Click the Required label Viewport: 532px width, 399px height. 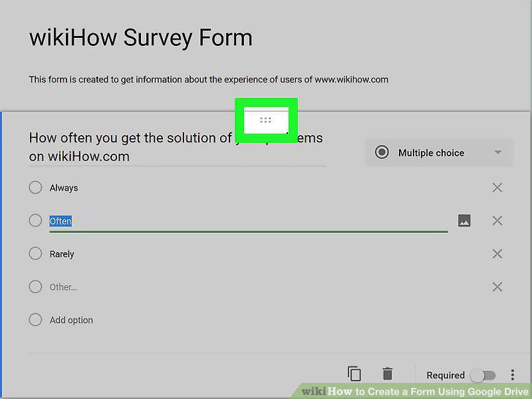[446, 376]
